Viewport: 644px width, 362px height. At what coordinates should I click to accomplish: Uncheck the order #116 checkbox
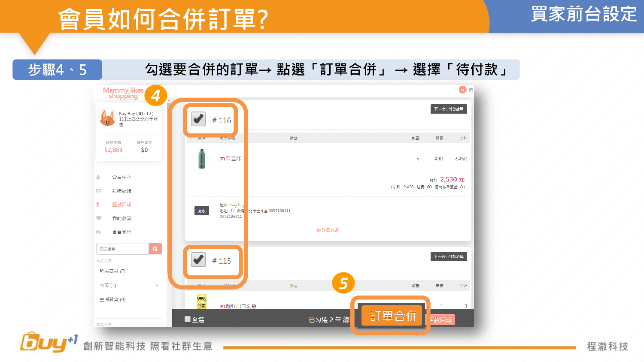(198, 119)
